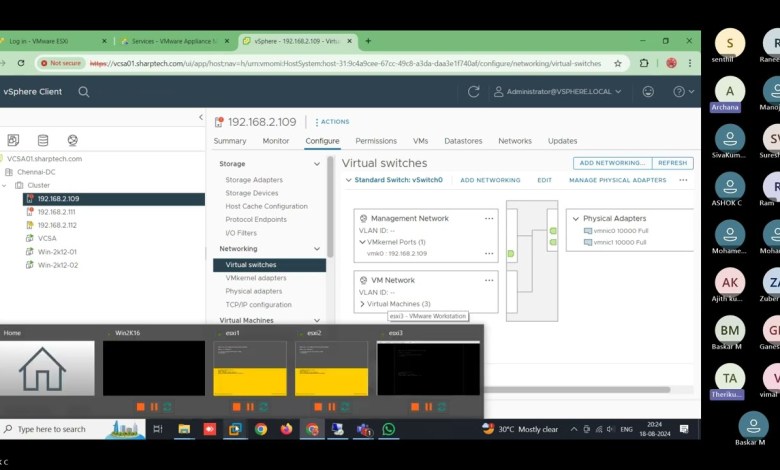Switch to Storage inventory view icon
Image resolution: width=780 pixels, height=470 pixels.
click(x=43, y=140)
